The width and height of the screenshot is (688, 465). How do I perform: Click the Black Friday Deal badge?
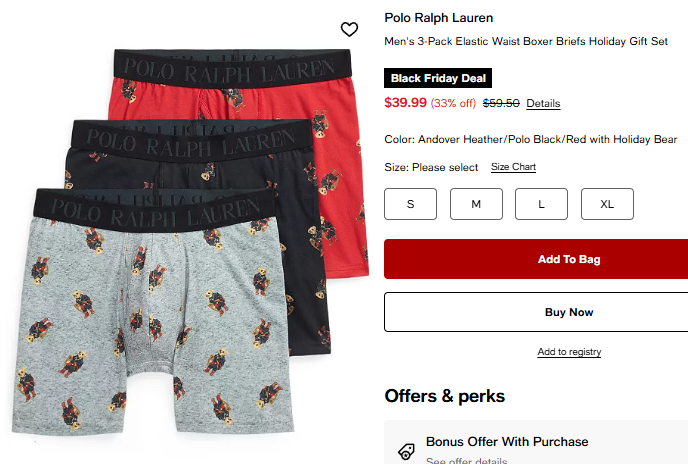438,78
